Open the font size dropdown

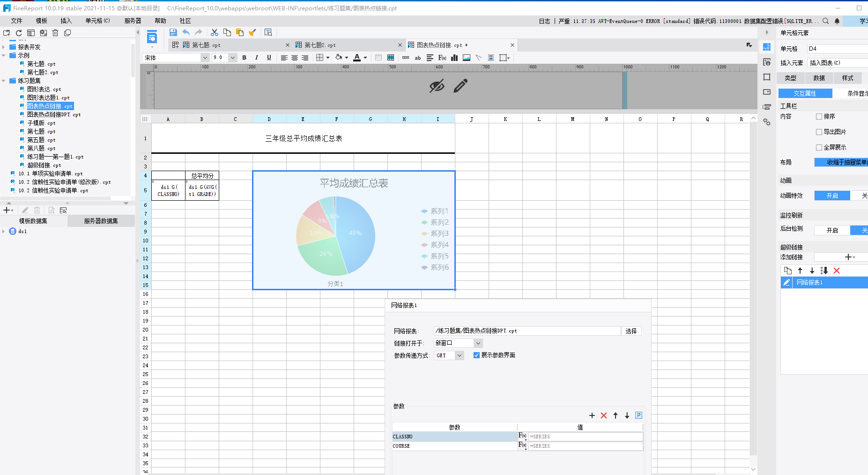pyautogui.click(x=233, y=58)
